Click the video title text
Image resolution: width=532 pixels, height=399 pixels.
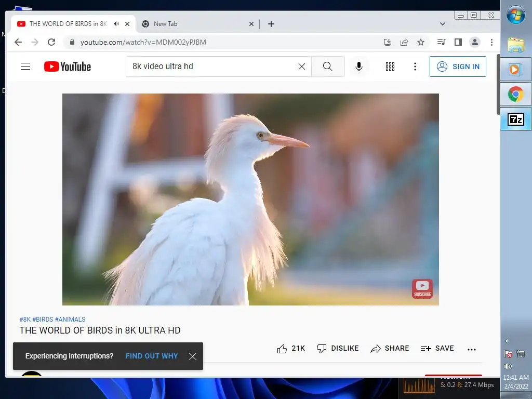click(x=100, y=330)
